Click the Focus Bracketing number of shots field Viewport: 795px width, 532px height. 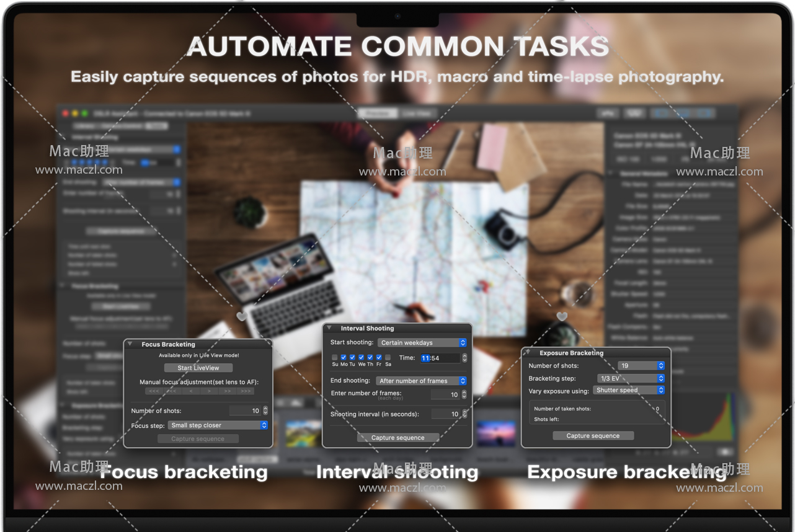tap(246, 410)
